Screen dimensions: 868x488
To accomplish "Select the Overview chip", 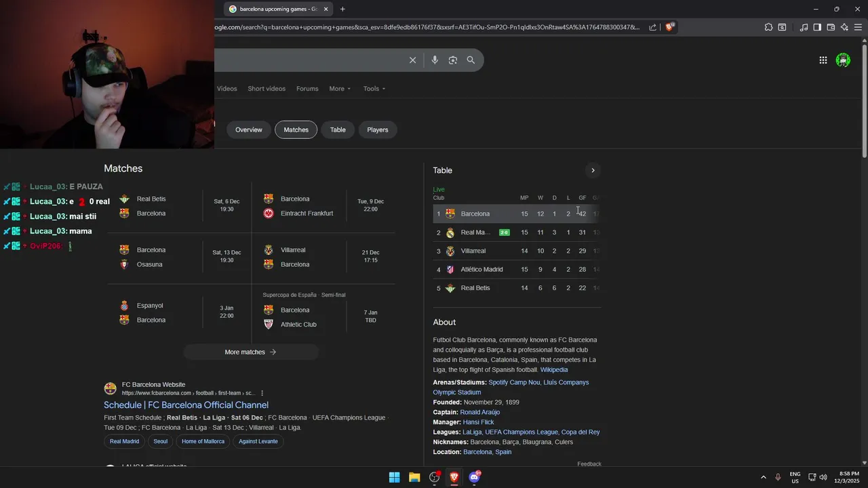I will [x=249, y=129].
